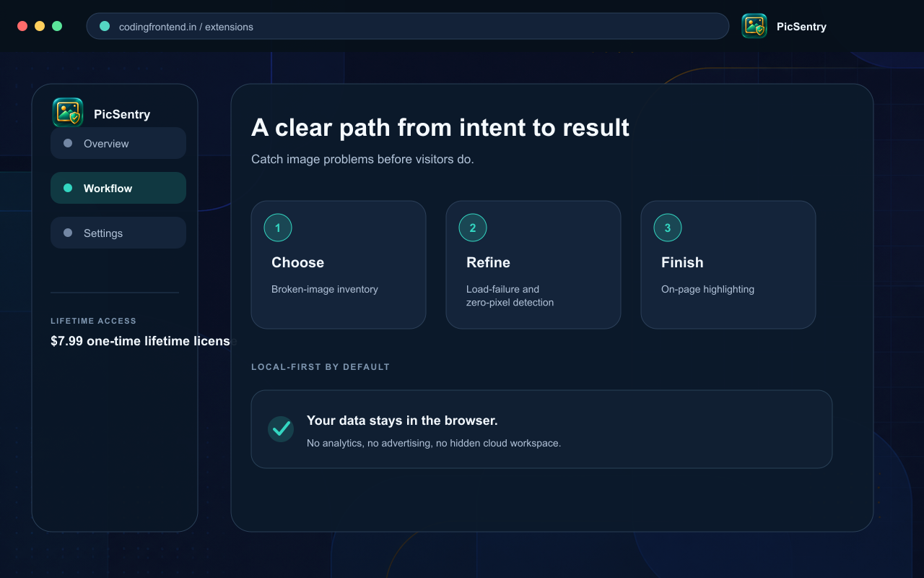924x578 pixels.
Task: Click the PicSentry logo in the sidebar
Action: [x=68, y=113]
